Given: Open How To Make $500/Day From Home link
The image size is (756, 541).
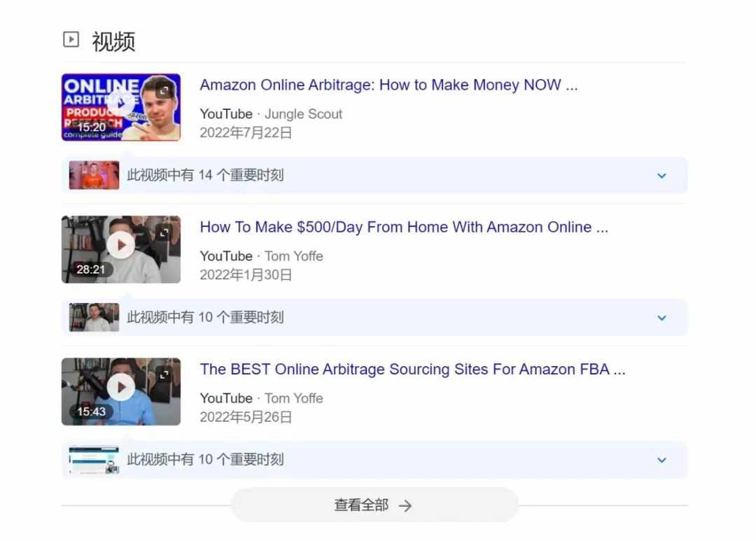Looking at the screenshot, I should coord(404,227).
